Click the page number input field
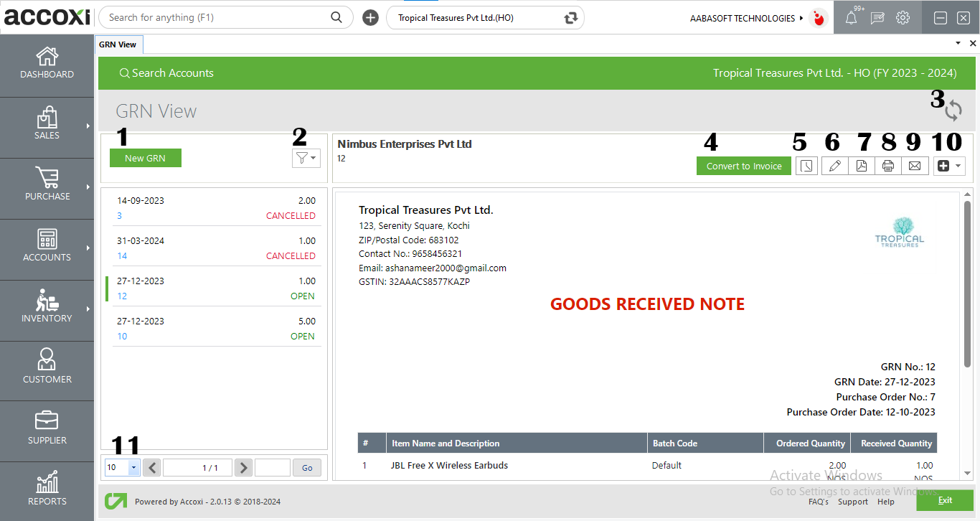 [272, 468]
